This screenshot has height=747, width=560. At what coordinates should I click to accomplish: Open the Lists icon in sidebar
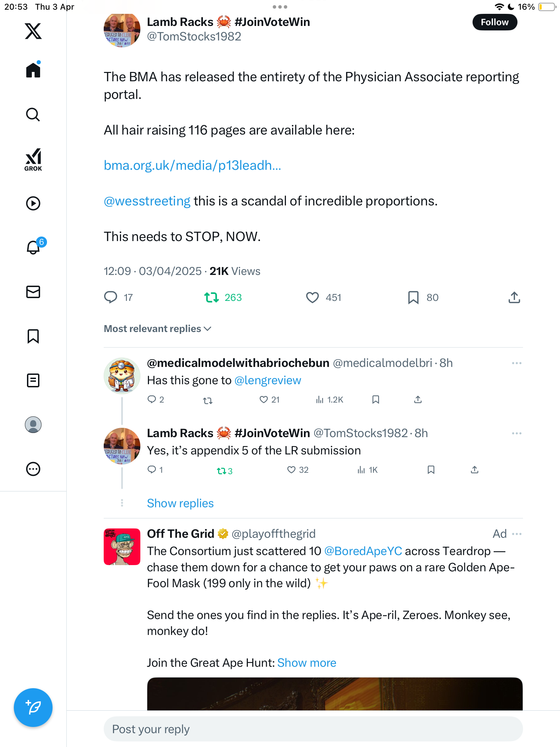click(x=33, y=380)
